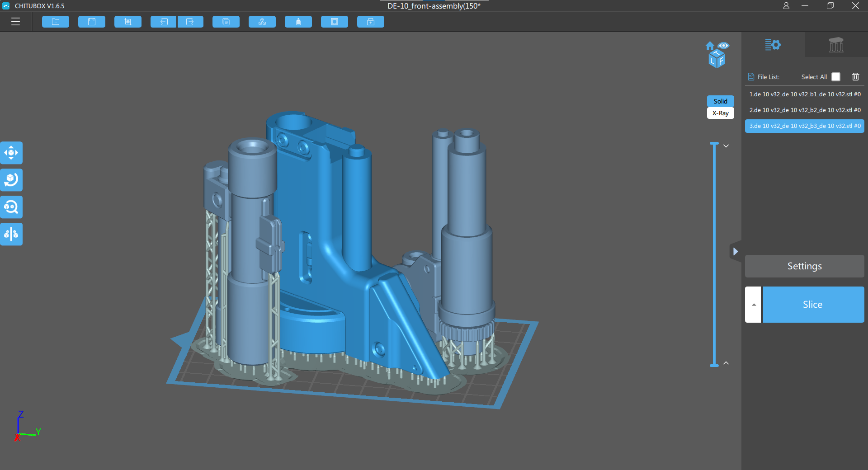Viewport: 868px width, 470px height.
Task: Collapse right panel with arrow handle
Action: tap(736, 252)
